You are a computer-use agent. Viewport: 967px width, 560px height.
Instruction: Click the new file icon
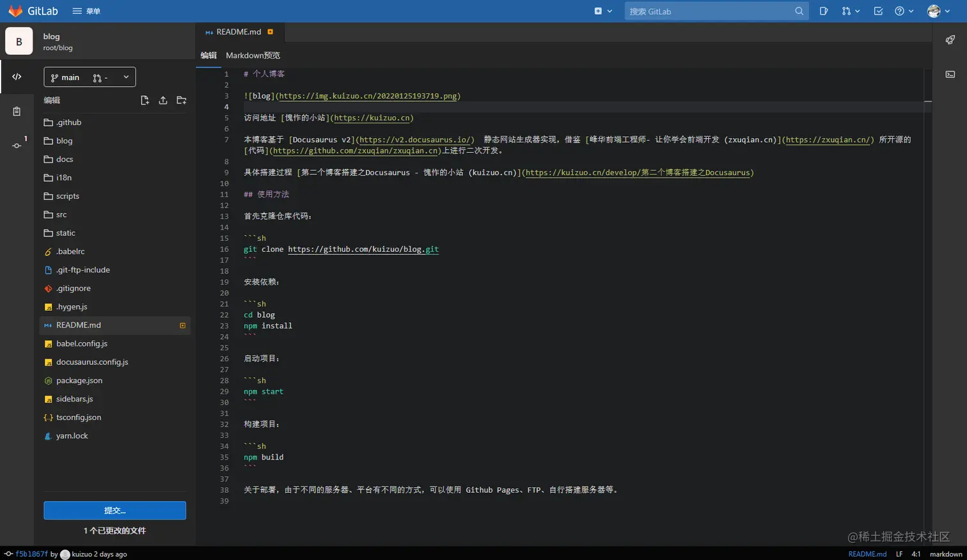tap(145, 100)
